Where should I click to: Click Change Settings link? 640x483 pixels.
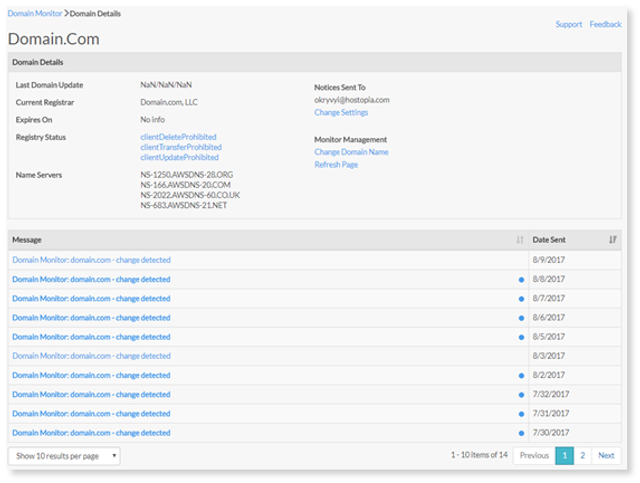click(341, 112)
